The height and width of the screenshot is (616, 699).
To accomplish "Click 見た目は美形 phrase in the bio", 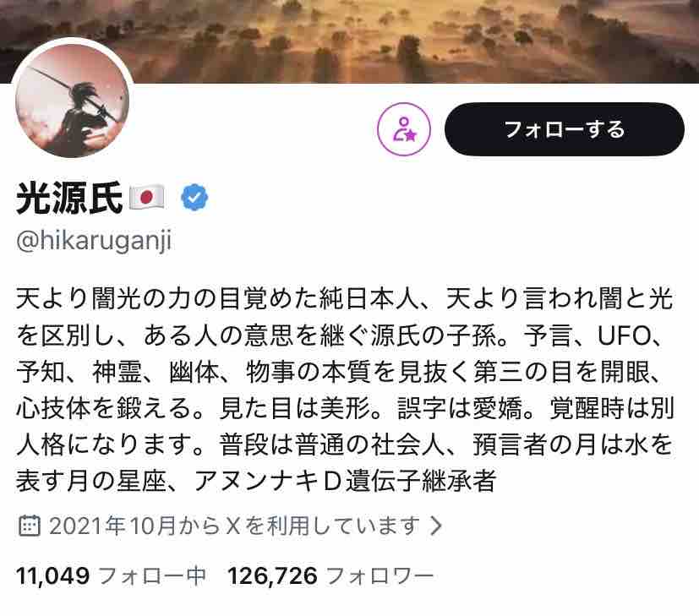I will (x=295, y=408).
